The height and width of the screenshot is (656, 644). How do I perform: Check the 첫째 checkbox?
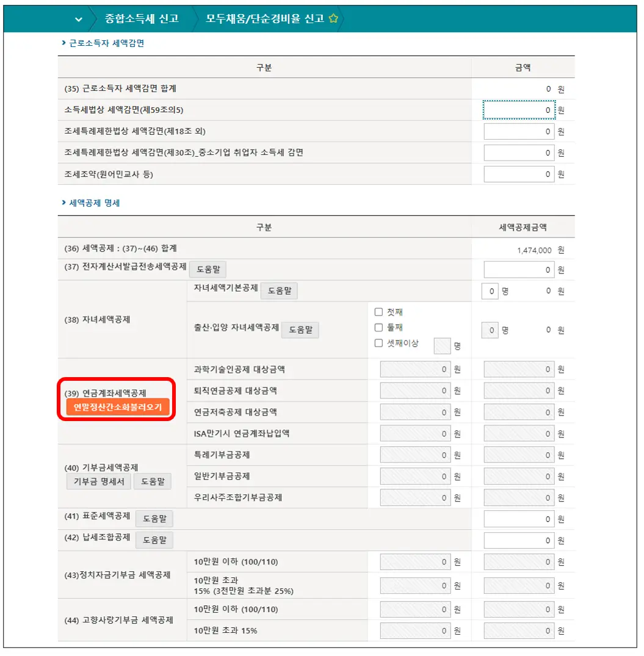(378, 311)
